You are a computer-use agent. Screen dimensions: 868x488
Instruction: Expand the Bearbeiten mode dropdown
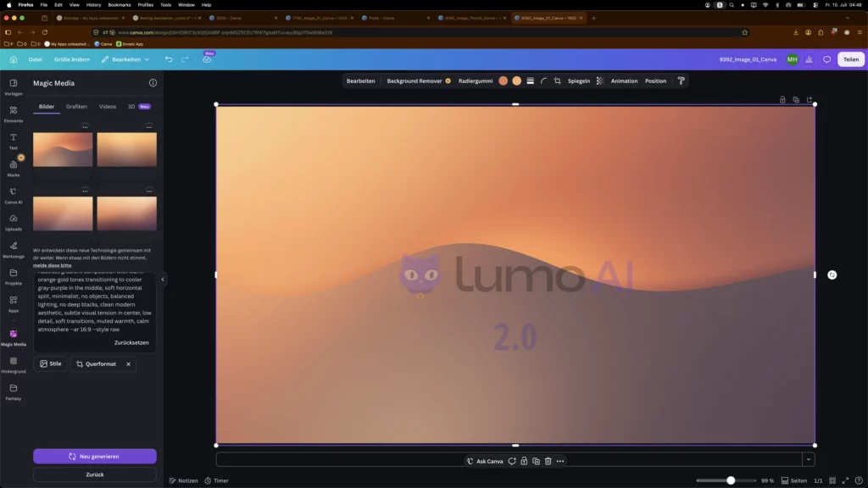click(x=125, y=59)
